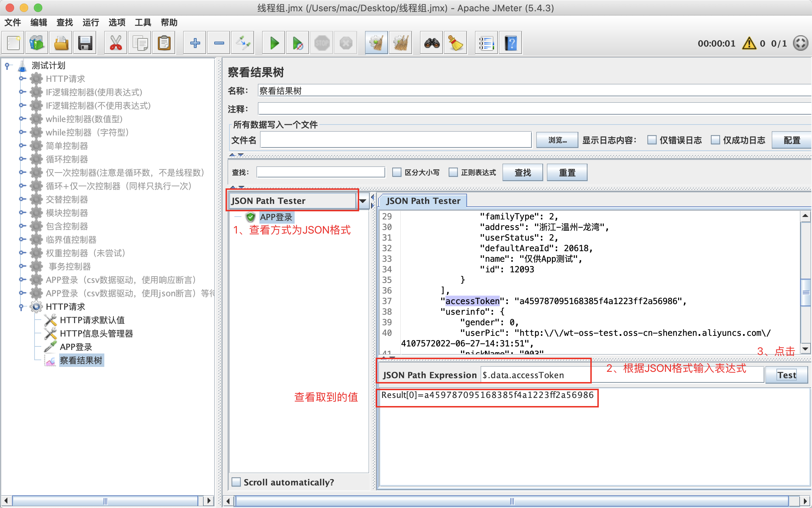Click the Copy toolbar icon
Image resolution: width=812 pixels, height=508 pixels.
[140, 43]
